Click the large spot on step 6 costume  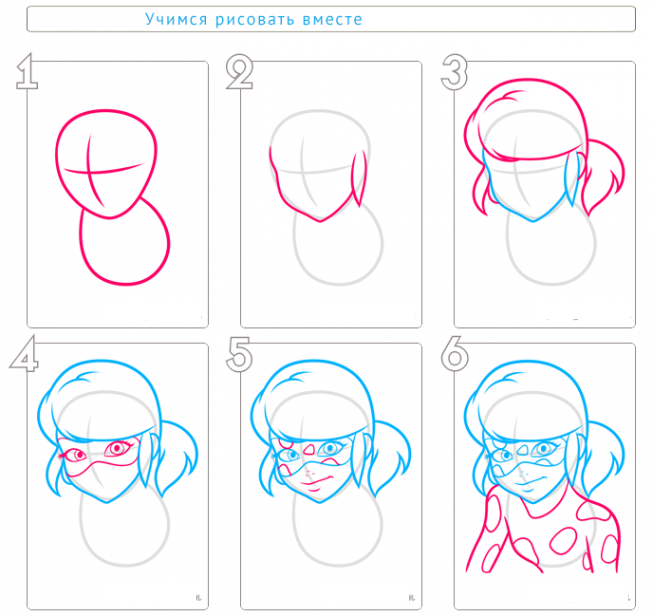coord(564,540)
